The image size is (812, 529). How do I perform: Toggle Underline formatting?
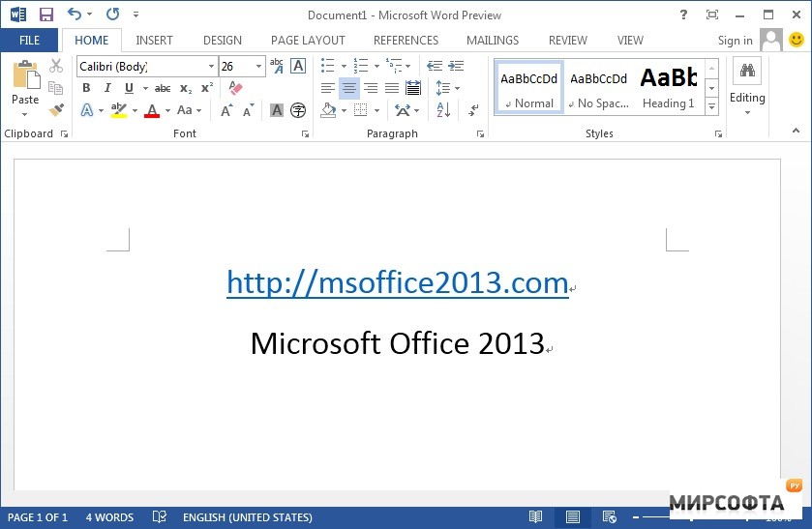click(x=129, y=88)
